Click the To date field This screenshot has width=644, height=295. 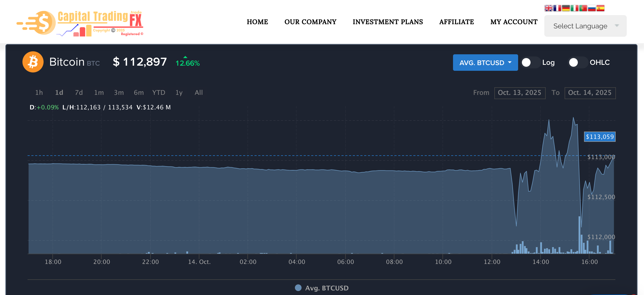coord(590,93)
